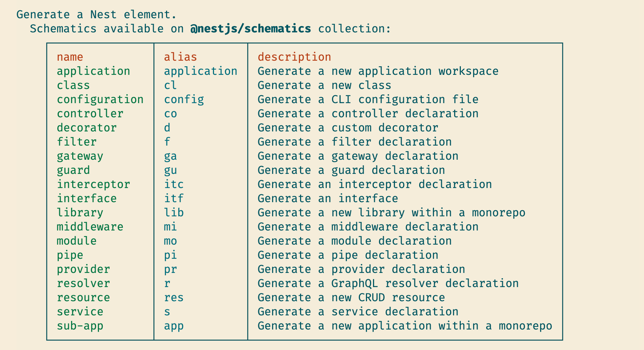Select the 'name' column header
Screen dimensions: 644x350
pos(70,57)
